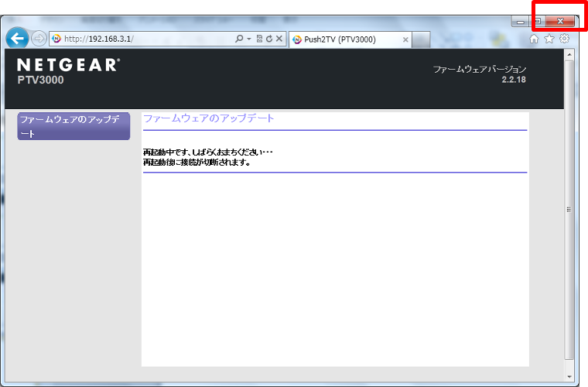The height and width of the screenshot is (387, 588).
Task: Click the browser Forward arrow button
Action: (x=39, y=39)
